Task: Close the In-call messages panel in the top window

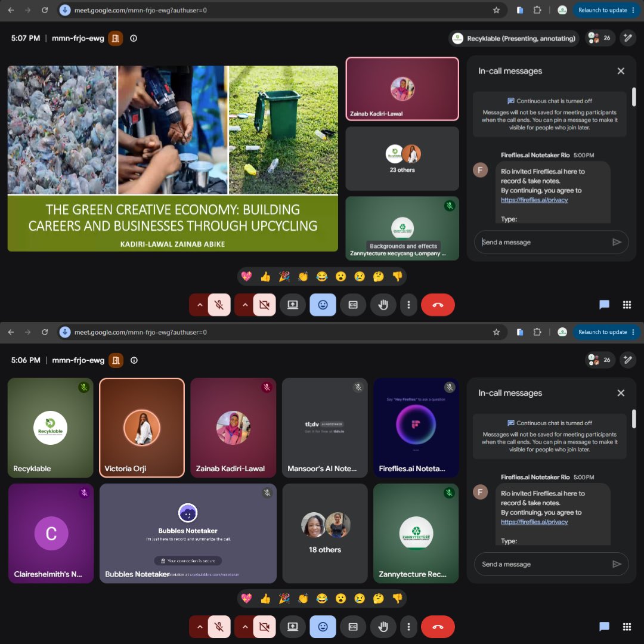Action: pos(621,71)
